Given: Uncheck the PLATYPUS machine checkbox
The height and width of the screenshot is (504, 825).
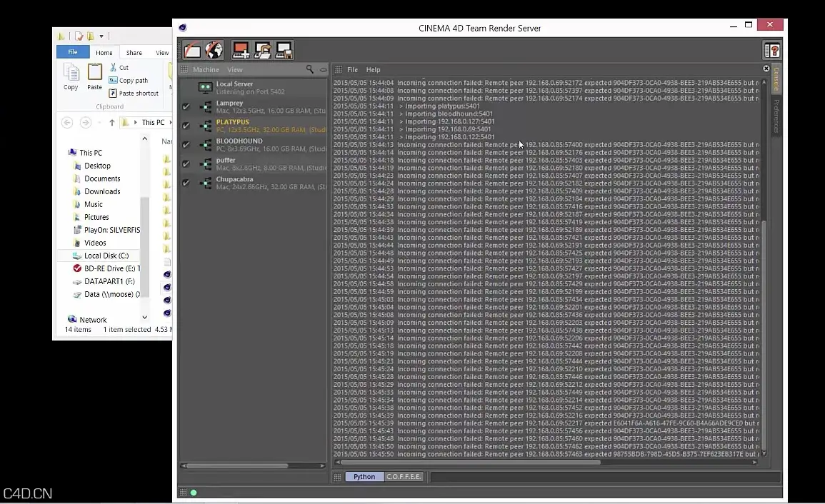Looking at the screenshot, I should point(186,126).
